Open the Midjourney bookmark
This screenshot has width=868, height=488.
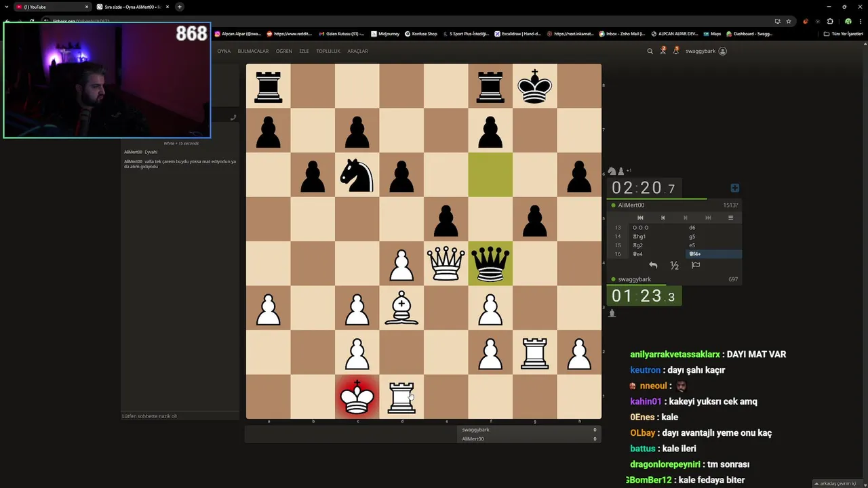[385, 33]
